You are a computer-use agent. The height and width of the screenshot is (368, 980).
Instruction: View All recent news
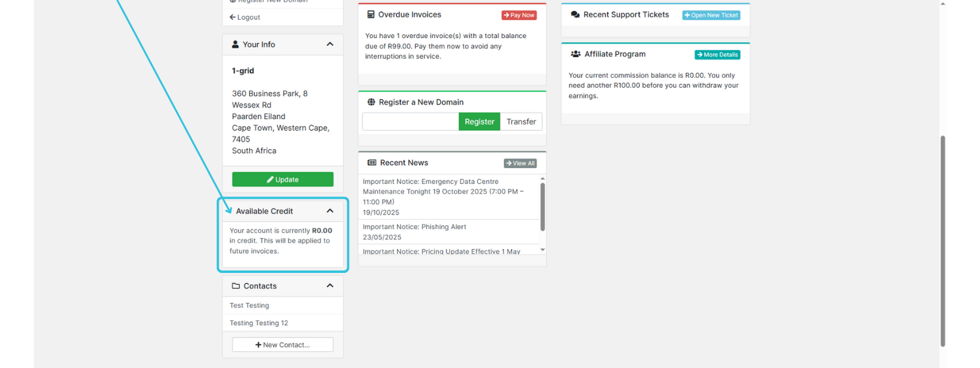[x=520, y=163]
